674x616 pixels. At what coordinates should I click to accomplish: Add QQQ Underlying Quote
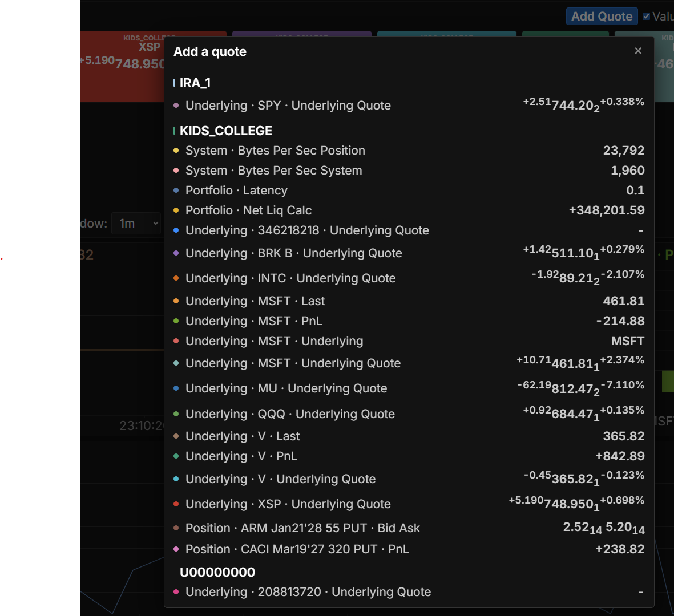click(409, 414)
